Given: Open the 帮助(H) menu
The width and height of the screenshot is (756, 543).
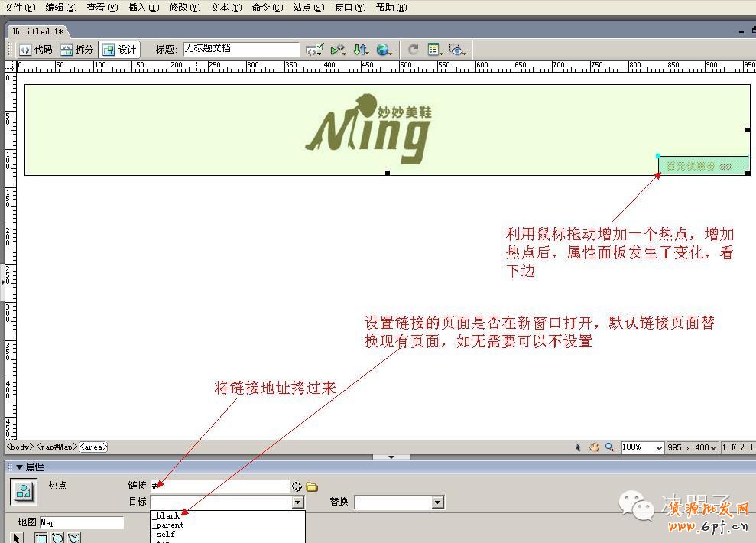Looking at the screenshot, I should click(x=391, y=7).
